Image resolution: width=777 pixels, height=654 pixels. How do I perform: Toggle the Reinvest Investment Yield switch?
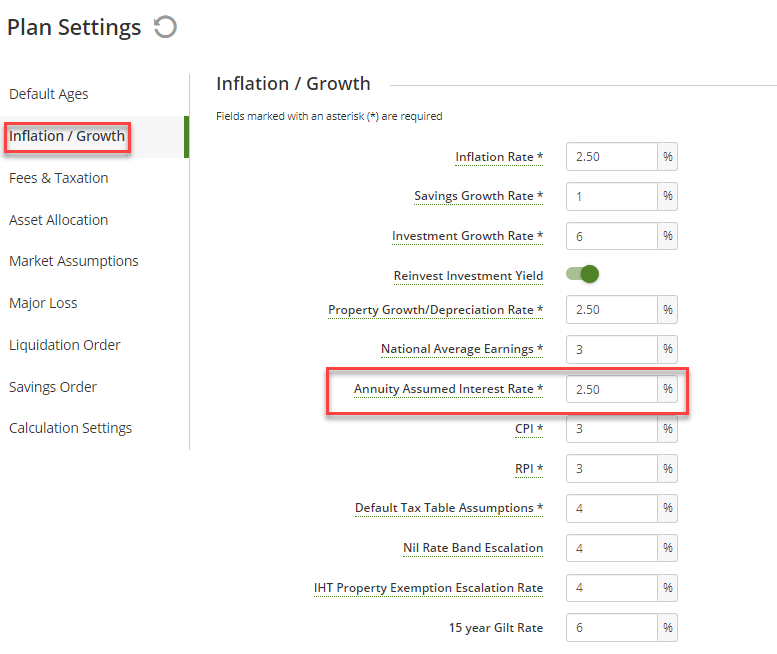click(x=582, y=274)
